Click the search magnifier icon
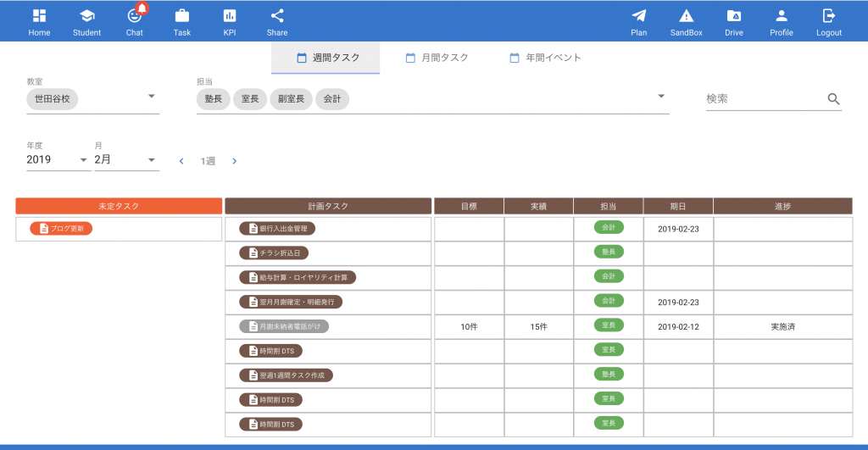 point(833,99)
